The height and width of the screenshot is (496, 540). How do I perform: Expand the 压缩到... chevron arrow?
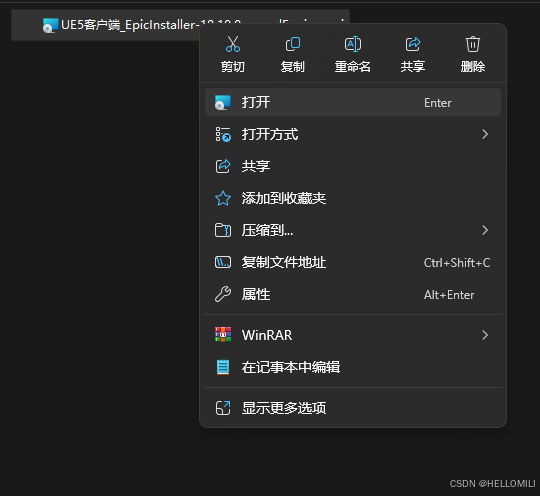click(x=485, y=230)
